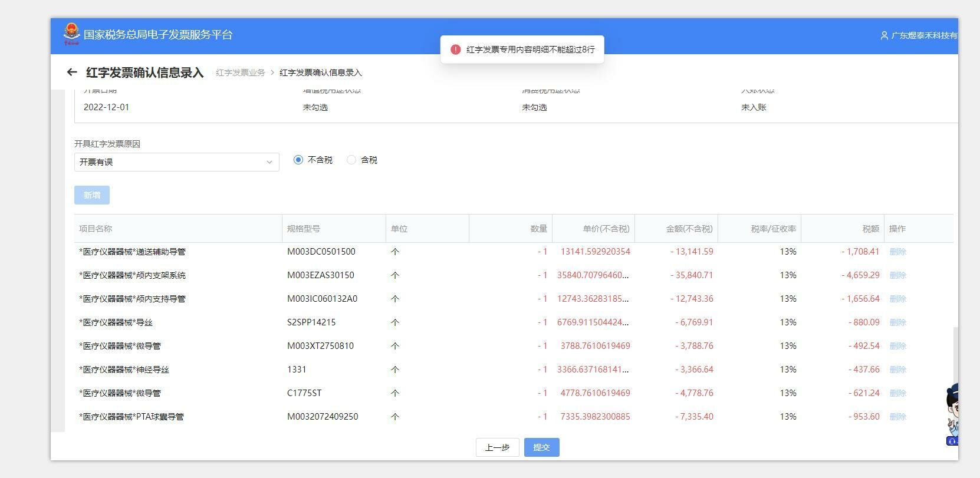This screenshot has width=980, height=478.
Task: Click the user account icon in header
Action: coord(884,36)
